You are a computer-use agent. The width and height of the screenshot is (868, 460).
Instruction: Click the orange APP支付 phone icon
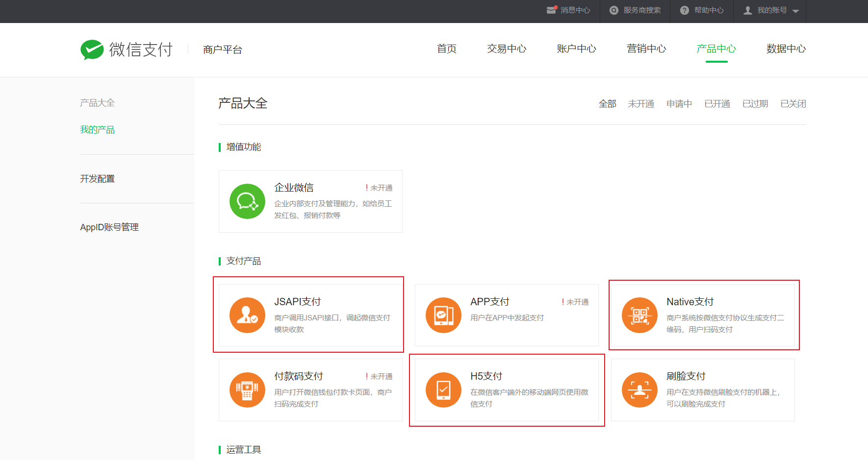pyautogui.click(x=443, y=315)
